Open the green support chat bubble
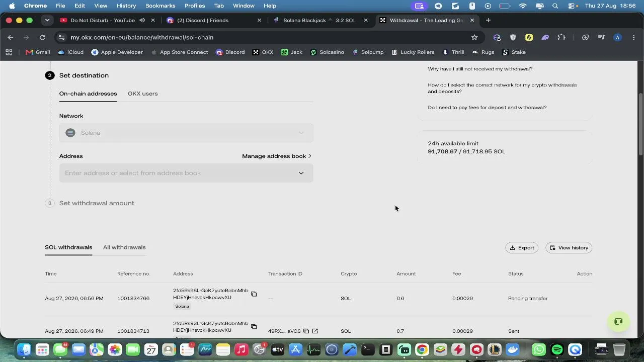 [618, 322]
